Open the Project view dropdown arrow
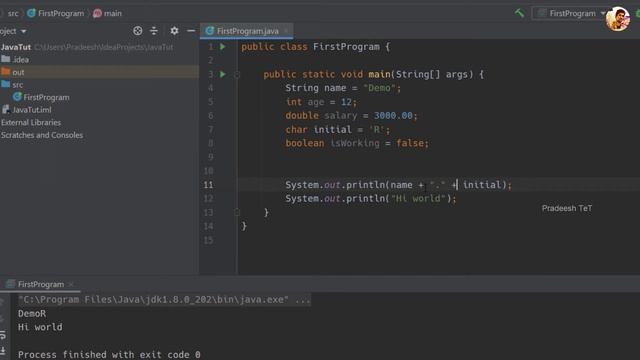 24,31
